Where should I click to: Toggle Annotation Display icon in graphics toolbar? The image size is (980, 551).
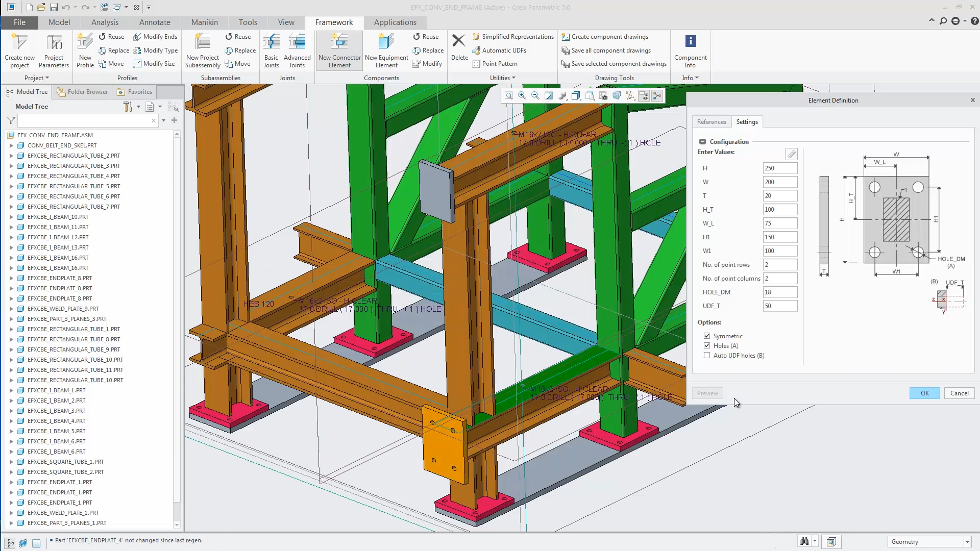[644, 95]
